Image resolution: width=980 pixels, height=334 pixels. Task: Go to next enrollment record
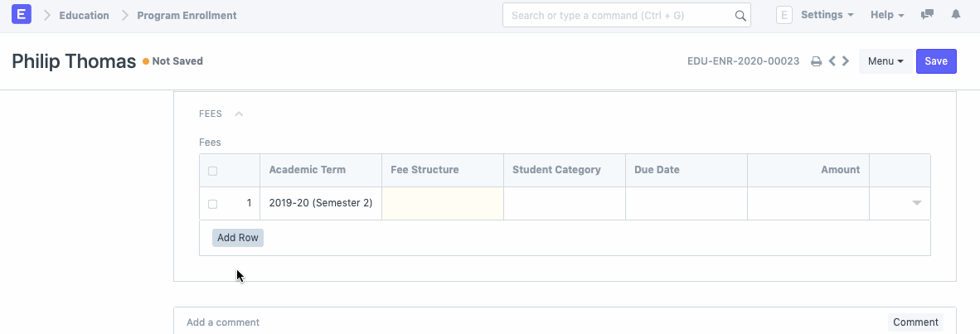click(846, 61)
